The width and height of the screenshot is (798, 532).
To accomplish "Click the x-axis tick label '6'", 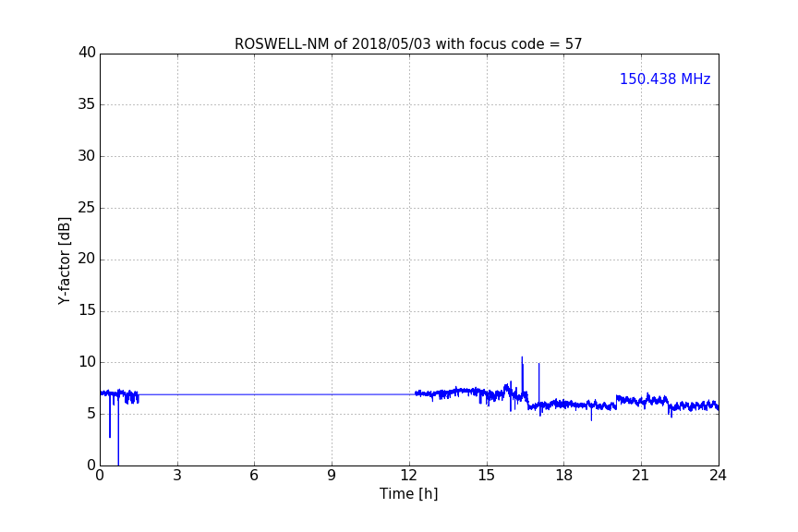I will click(255, 476).
